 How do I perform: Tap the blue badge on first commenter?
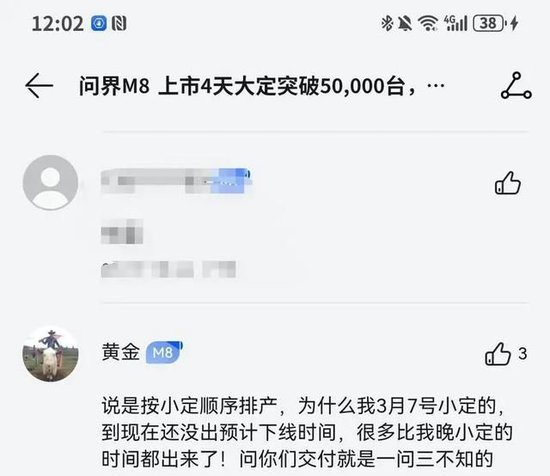[x=231, y=181]
